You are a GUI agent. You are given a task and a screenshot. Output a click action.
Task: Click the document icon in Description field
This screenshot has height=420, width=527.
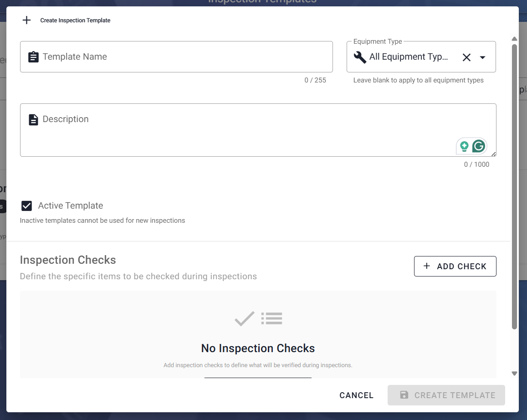tap(33, 119)
